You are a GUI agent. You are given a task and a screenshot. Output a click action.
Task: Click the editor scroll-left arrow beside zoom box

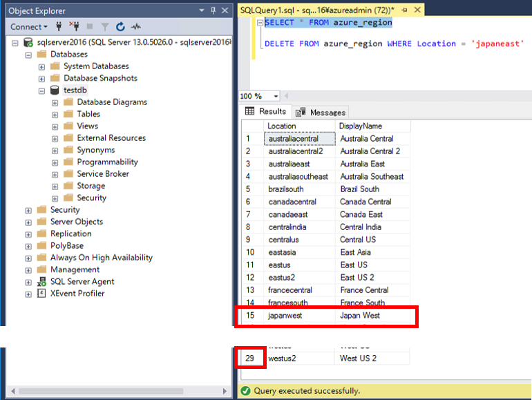tap(286, 96)
